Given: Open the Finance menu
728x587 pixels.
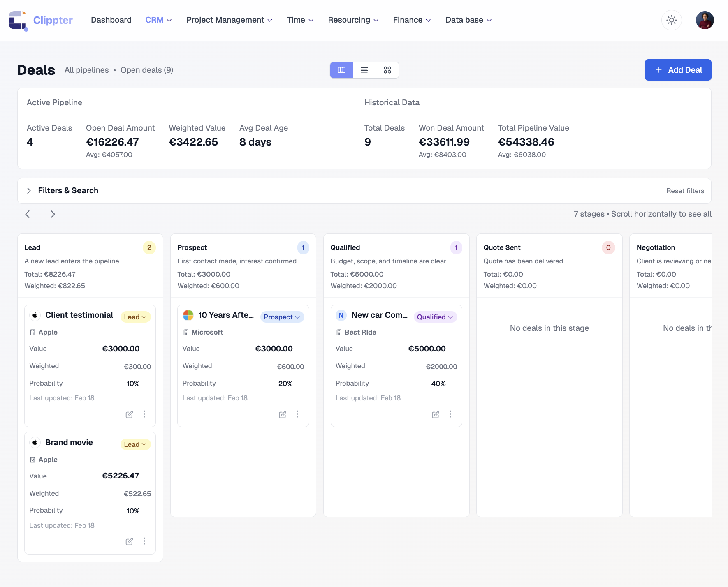Looking at the screenshot, I should (x=412, y=20).
